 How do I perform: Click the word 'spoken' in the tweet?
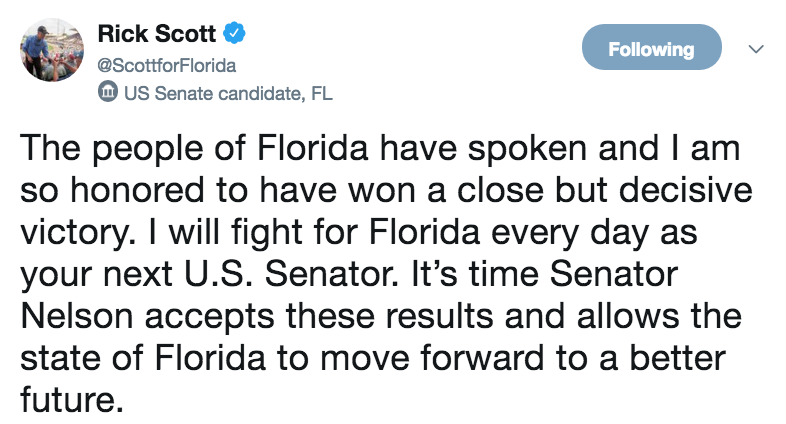(527, 149)
